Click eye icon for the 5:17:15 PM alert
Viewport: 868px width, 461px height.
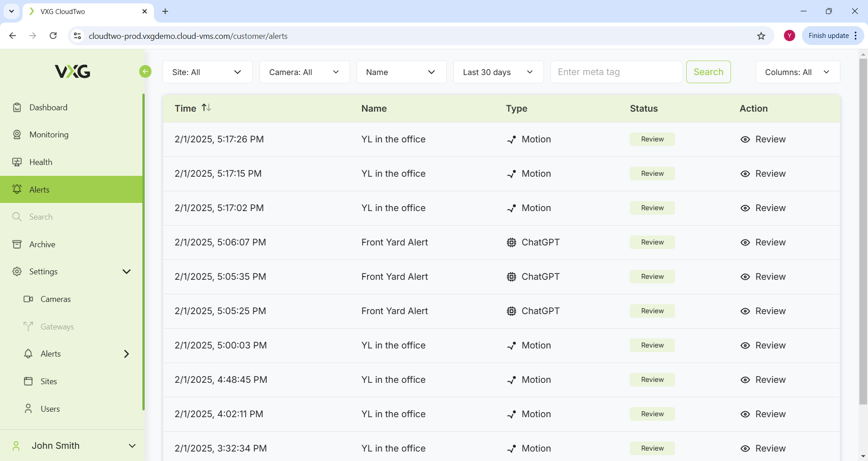[745, 174]
